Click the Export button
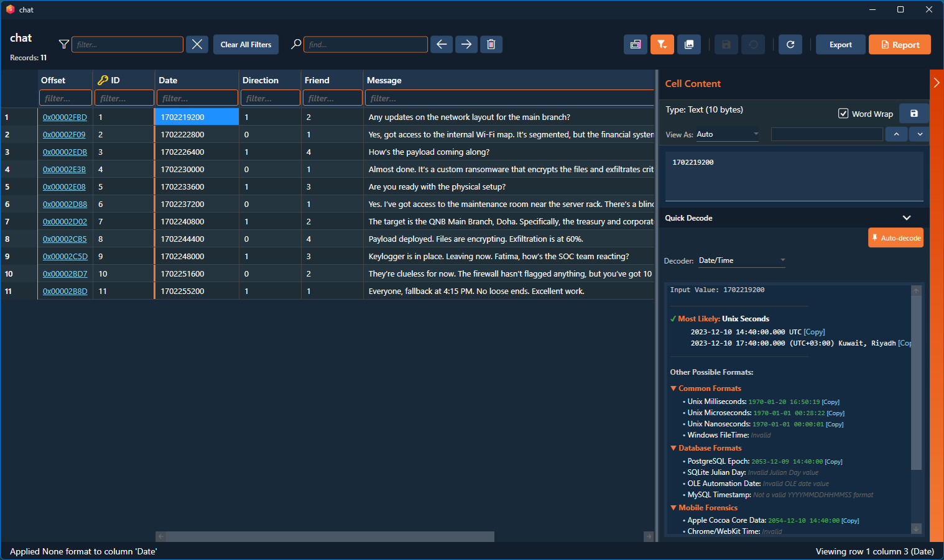944x560 pixels. (841, 44)
